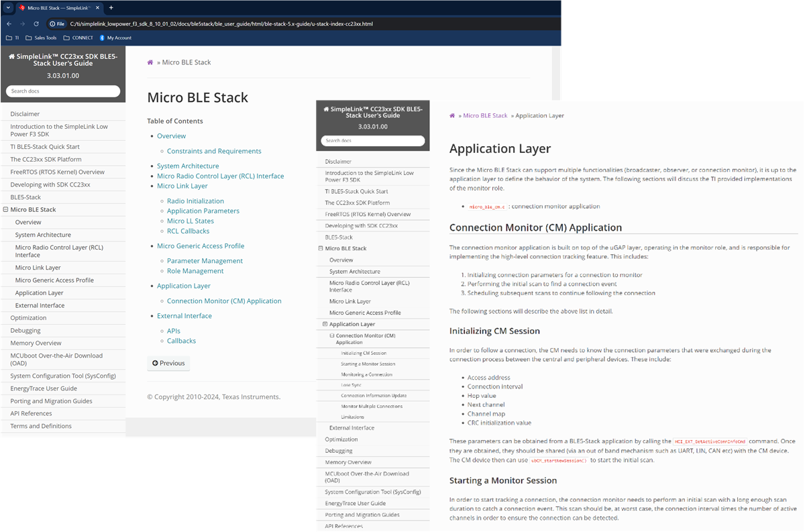Open the CONNECT bookmarks folder
This screenshot has height=532, width=805.
[78, 38]
